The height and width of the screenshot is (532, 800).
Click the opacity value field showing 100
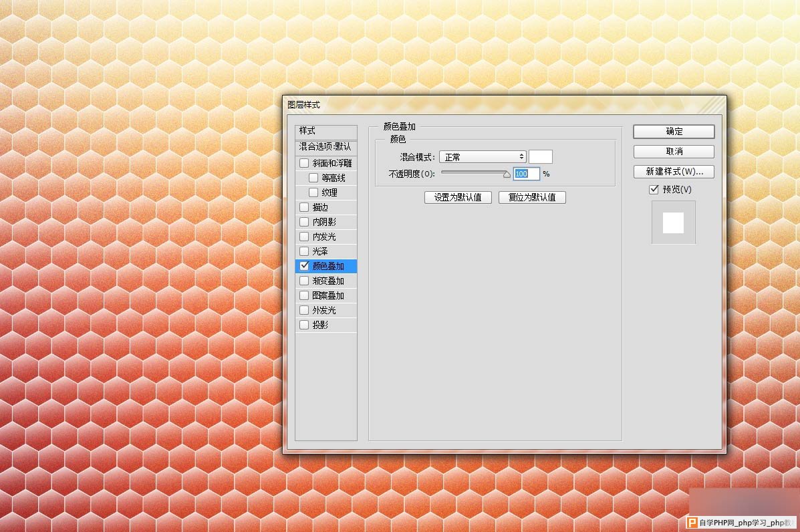(x=527, y=174)
